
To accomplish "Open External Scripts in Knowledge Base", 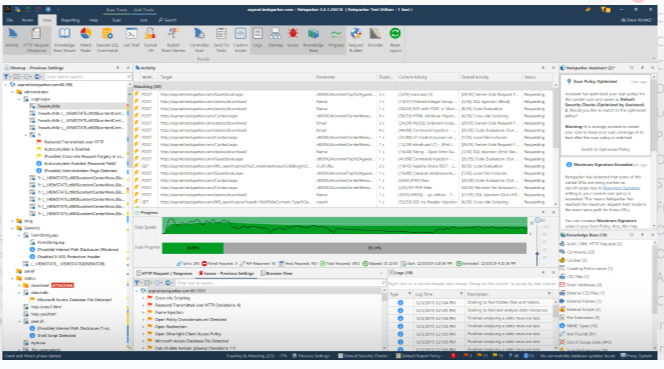I will coord(580,310).
